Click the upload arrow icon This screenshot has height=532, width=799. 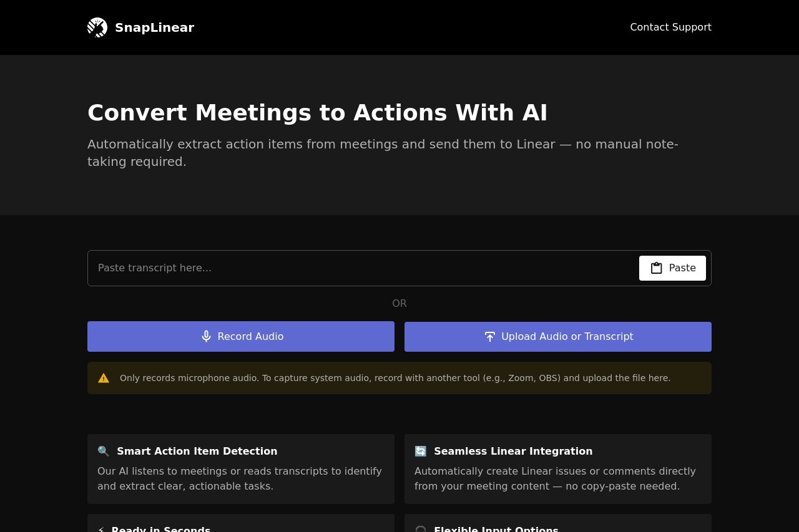(x=490, y=337)
